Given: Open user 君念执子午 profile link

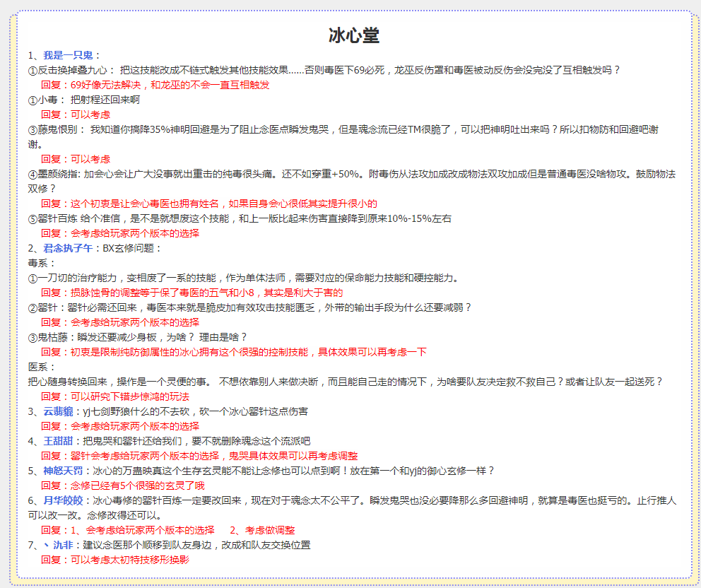Looking at the screenshot, I should (68, 248).
